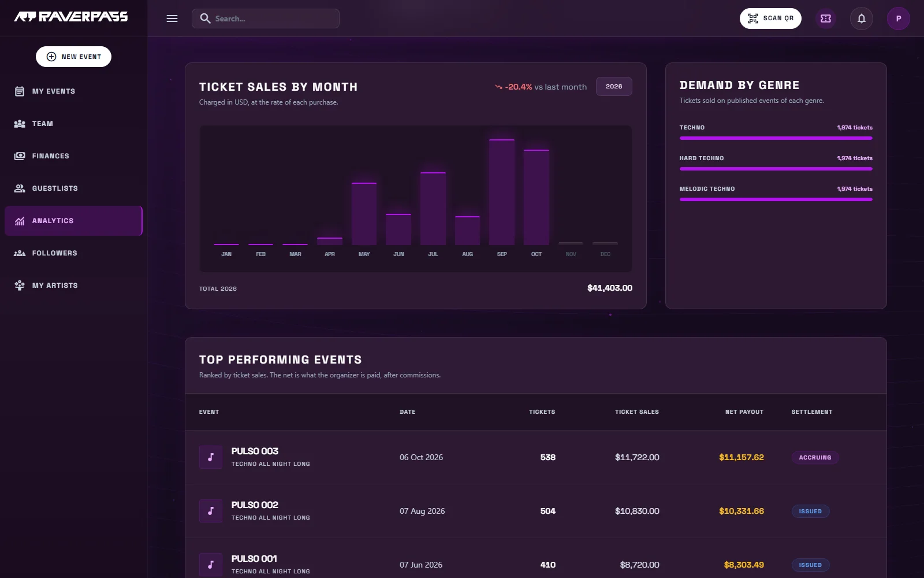The image size is (924, 578).
Task: Click the RaverPass logo
Action: click(x=71, y=17)
